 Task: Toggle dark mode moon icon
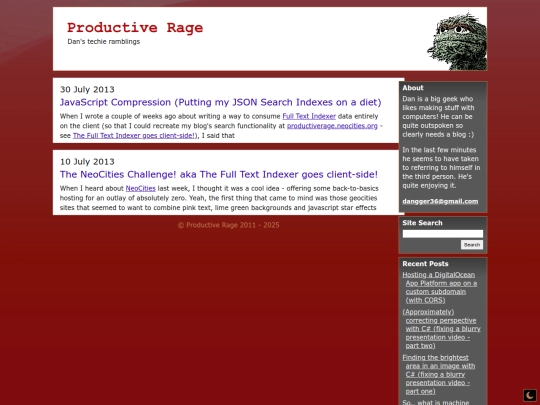click(530, 395)
